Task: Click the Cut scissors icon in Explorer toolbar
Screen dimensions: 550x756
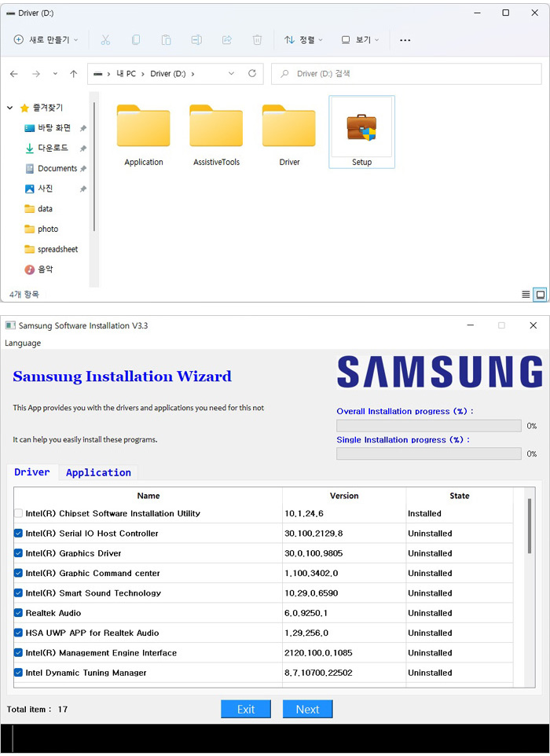Action: click(x=105, y=40)
